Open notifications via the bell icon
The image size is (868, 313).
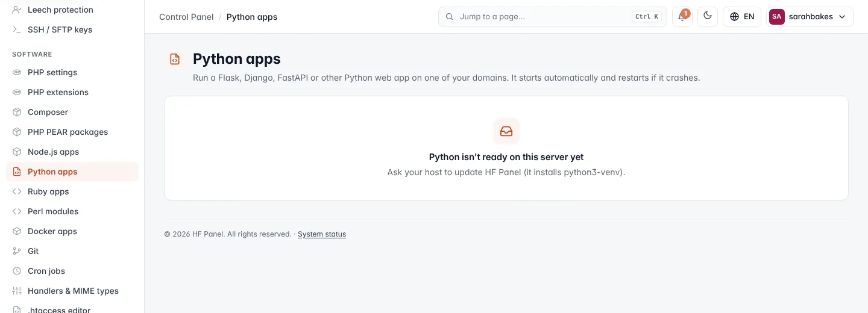click(682, 17)
